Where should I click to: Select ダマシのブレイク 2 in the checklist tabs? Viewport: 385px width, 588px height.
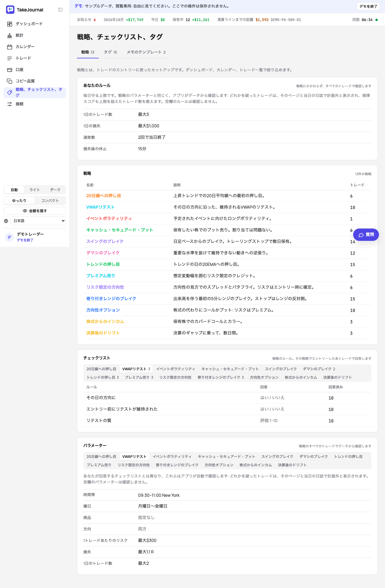(319, 369)
